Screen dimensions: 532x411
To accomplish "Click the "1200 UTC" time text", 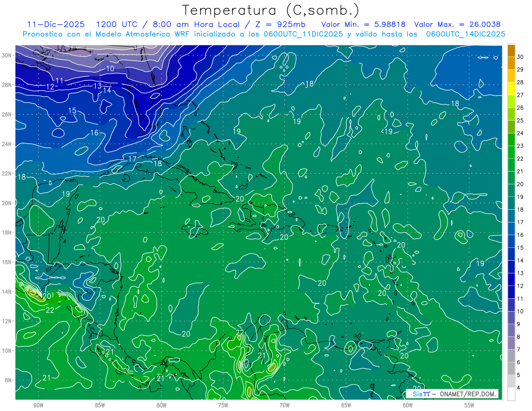I will [117, 24].
